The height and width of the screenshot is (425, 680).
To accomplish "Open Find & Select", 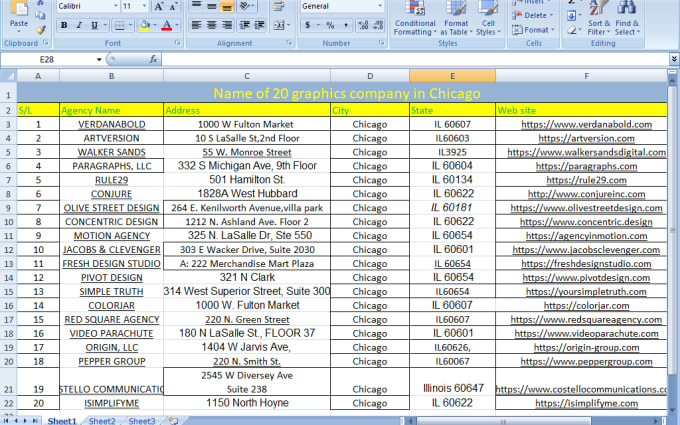I will [x=627, y=18].
